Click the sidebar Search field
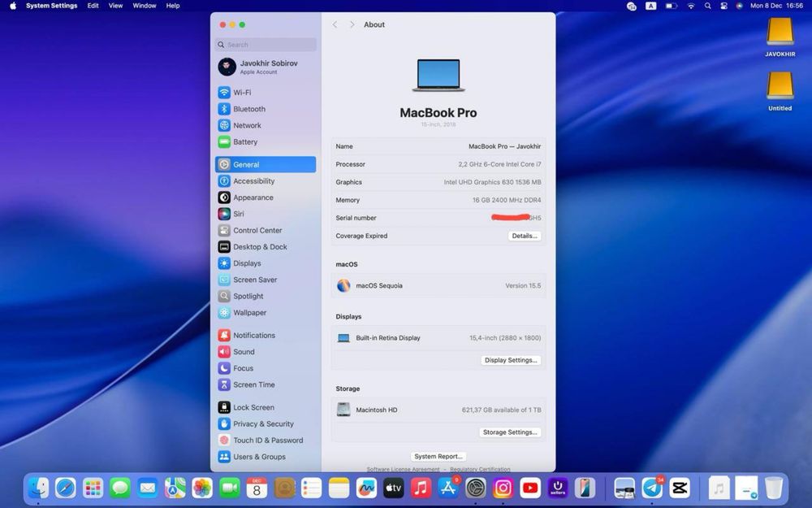 pos(266,45)
